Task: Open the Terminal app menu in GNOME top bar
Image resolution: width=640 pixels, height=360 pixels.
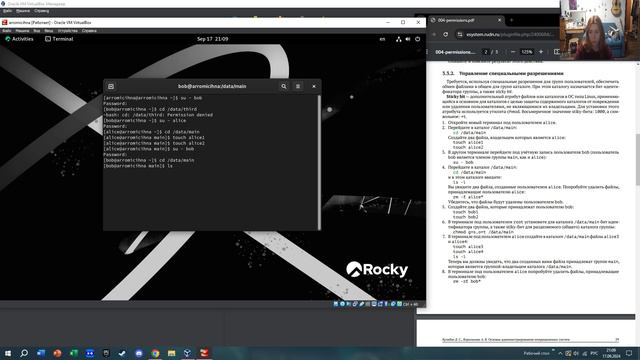Action: click(x=59, y=39)
